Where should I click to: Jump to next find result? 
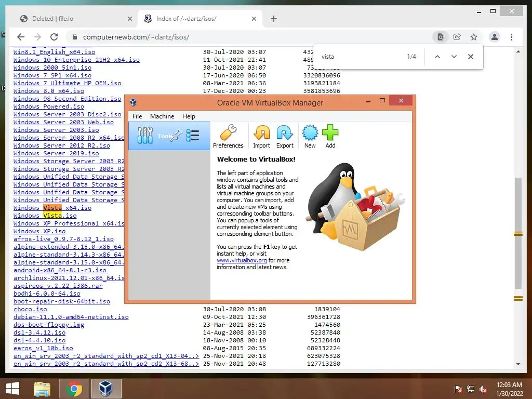click(454, 57)
